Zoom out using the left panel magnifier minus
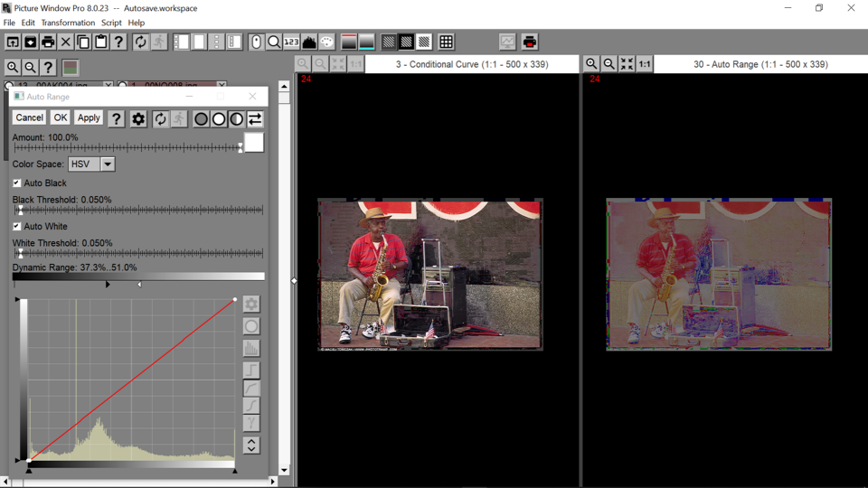The width and height of the screenshot is (868, 488). [x=31, y=68]
